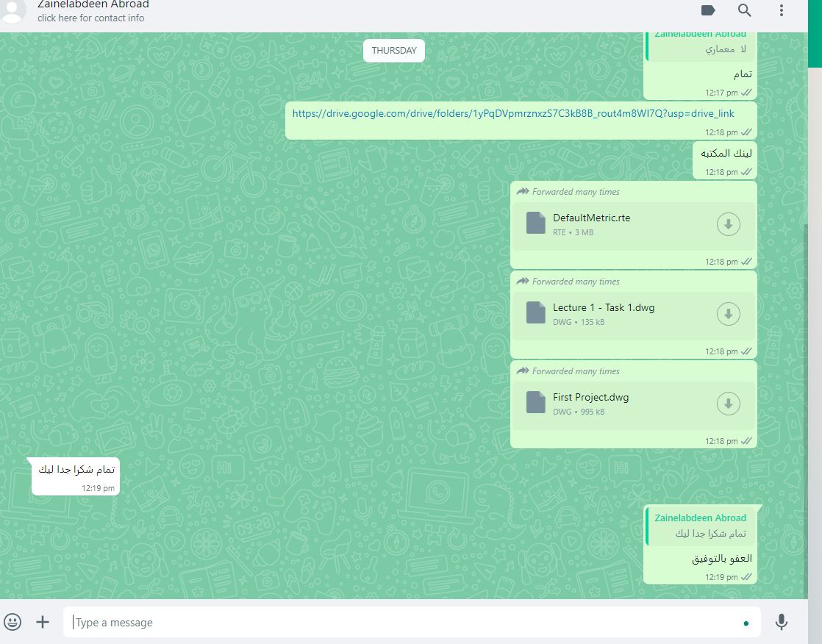Click the file name 'First Project.dwg'
The height and width of the screenshot is (644, 822).
pos(591,397)
